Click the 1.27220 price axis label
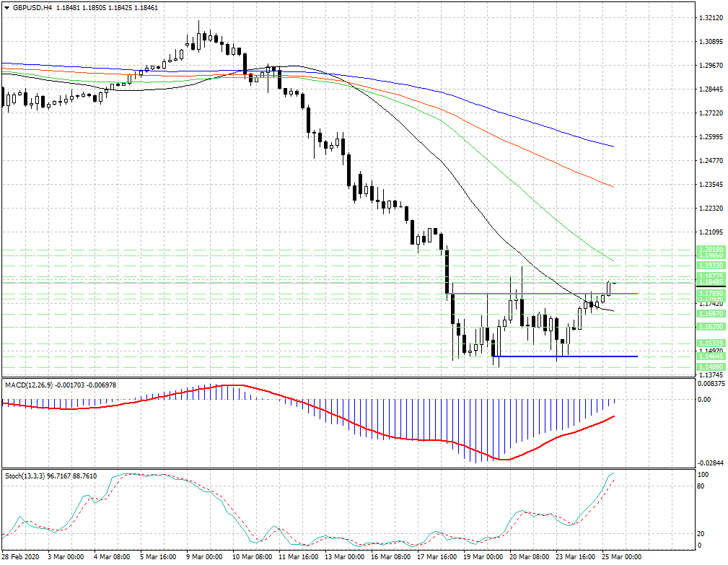Viewport: 728px width, 565px height. [x=711, y=113]
